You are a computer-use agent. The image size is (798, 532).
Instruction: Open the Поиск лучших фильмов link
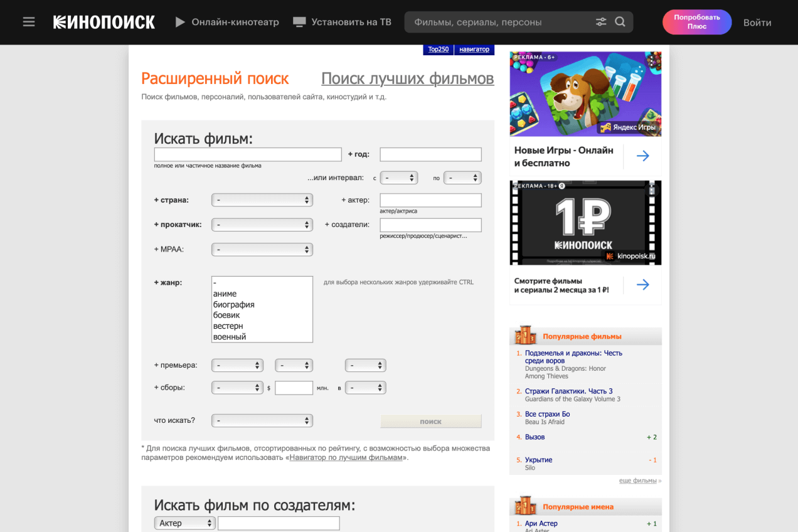point(407,78)
